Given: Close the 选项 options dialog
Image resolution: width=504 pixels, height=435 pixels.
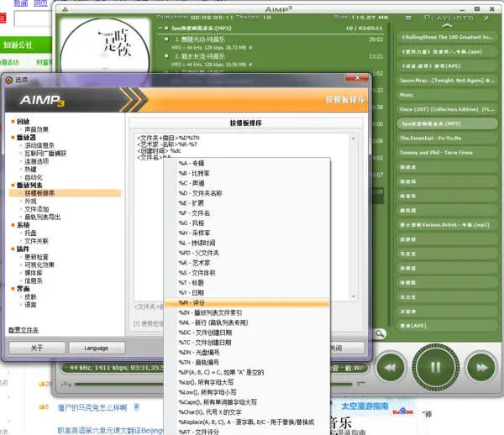Looking at the screenshot, I should point(357,78).
